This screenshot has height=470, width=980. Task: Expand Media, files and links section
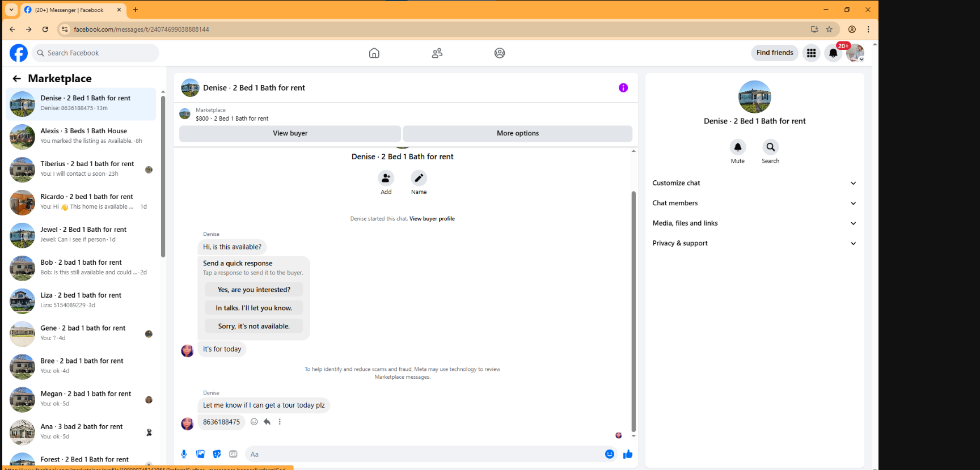(x=754, y=223)
